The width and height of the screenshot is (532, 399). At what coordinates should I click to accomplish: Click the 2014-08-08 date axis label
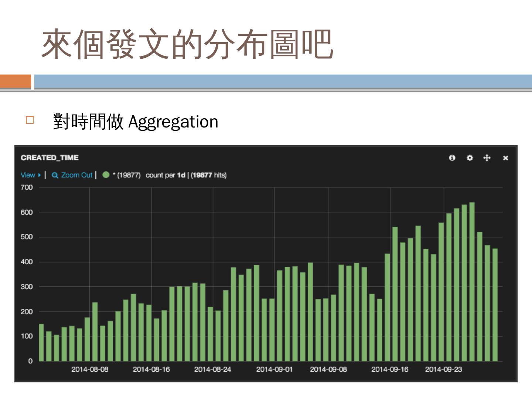coord(90,369)
